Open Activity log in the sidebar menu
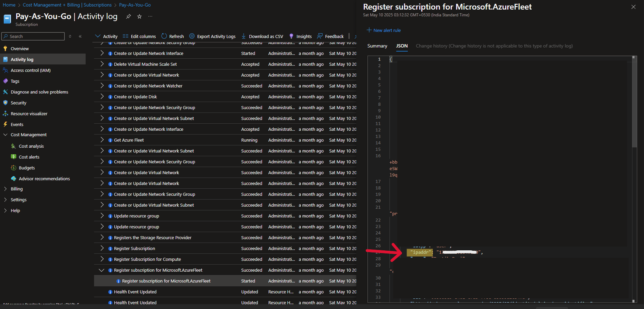 (x=43, y=59)
